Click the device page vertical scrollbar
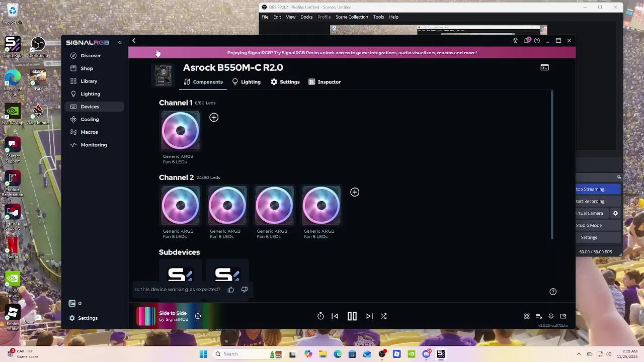 coord(552,165)
